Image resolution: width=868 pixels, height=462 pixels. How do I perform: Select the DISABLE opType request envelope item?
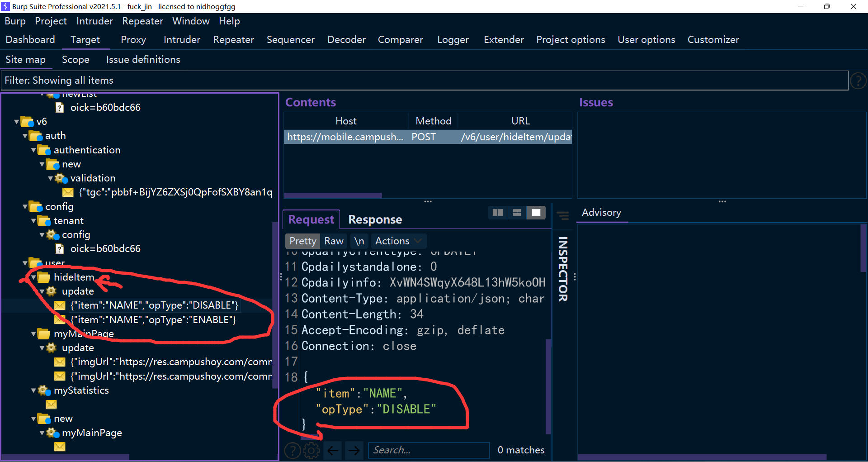coord(154,305)
